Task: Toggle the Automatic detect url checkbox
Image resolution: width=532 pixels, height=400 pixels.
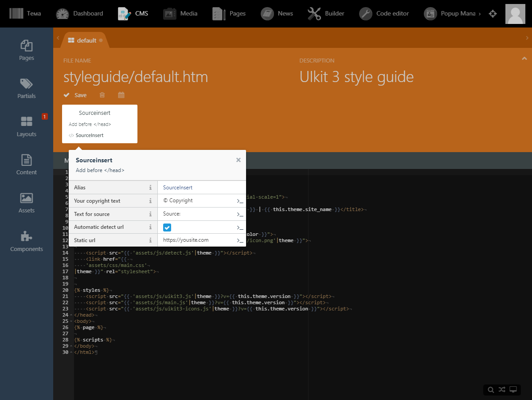Action: pyautogui.click(x=167, y=227)
